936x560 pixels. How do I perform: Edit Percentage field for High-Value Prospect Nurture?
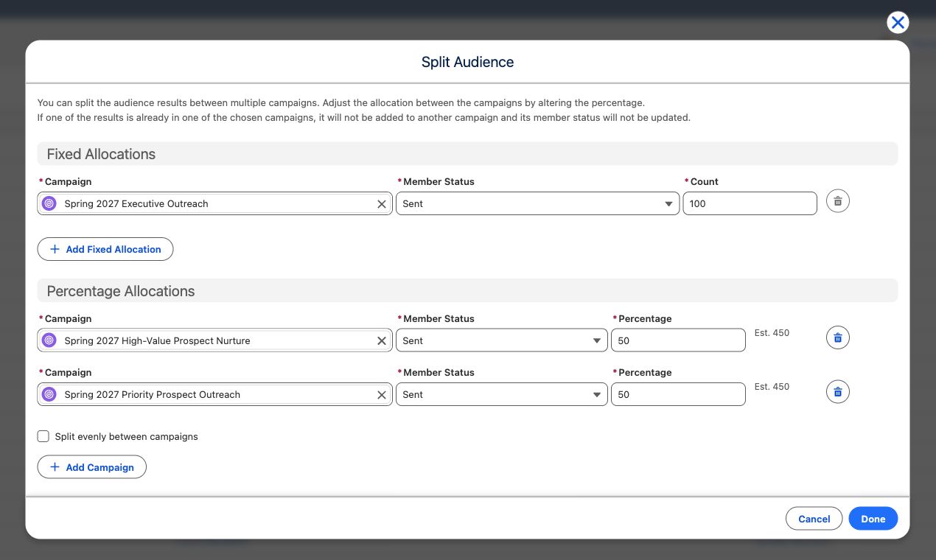click(678, 340)
